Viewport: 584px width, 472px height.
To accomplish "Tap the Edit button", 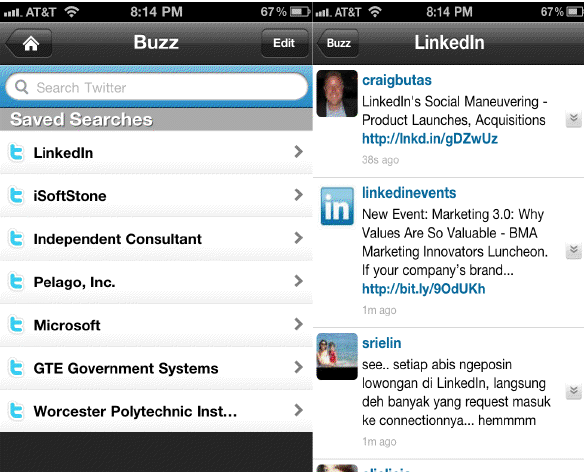I will [x=285, y=43].
